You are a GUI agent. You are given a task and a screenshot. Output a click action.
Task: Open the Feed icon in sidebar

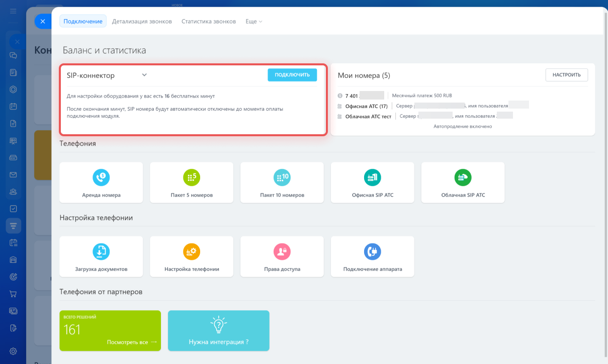tap(14, 72)
